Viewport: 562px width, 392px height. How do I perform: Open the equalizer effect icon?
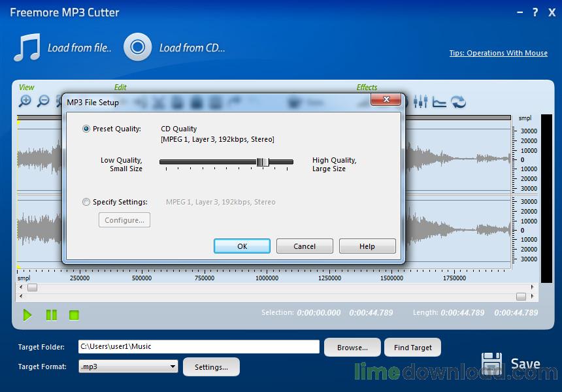click(x=421, y=103)
